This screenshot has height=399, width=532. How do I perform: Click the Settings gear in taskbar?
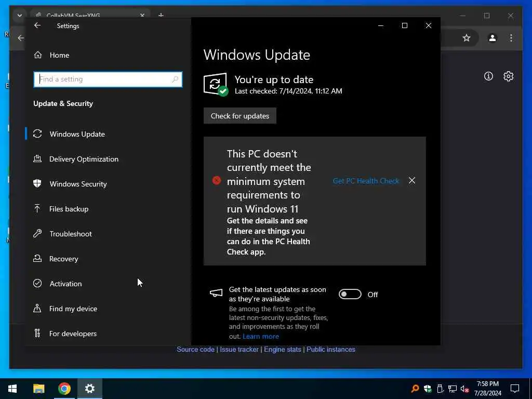[x=90, y=389]
